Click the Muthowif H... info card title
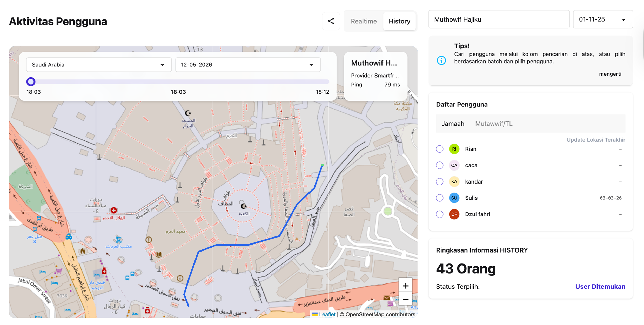Image resolution: width=644 pixels, height=325 pixels. click(374, 63)
